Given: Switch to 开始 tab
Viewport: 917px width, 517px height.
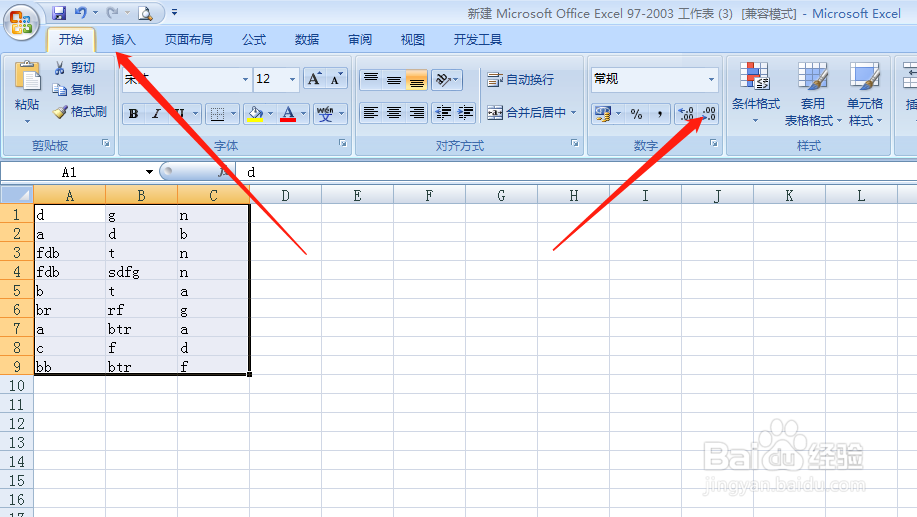Looking at the screenshot, I should click(71, 40).
